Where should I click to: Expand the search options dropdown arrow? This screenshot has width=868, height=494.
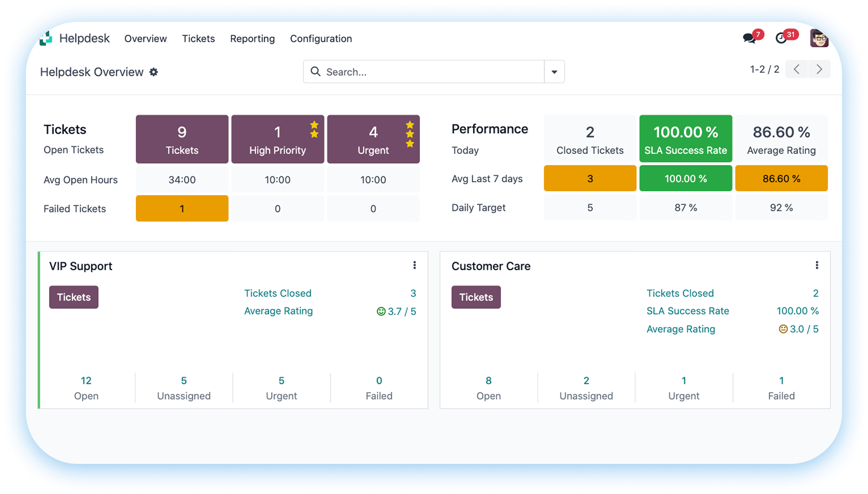554,72
